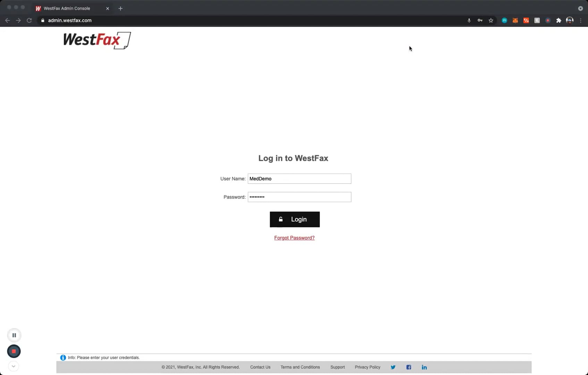Click the Facebook icon in the footer
588x375 pixels.
click(x=409, y=367)
